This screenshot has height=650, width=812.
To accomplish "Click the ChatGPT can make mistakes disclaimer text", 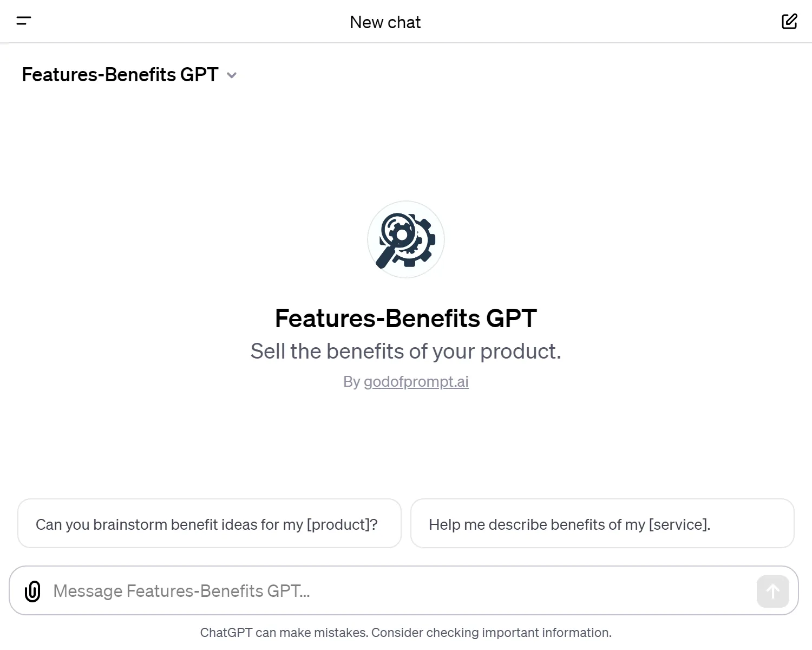I will click(406, 632).
